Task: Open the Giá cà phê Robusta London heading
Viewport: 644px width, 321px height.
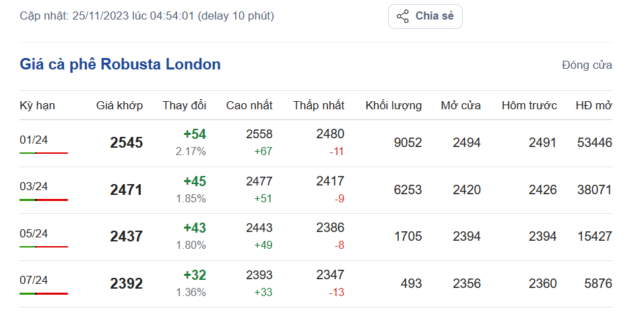Action: pyautogui.click(x=121, y=65)
